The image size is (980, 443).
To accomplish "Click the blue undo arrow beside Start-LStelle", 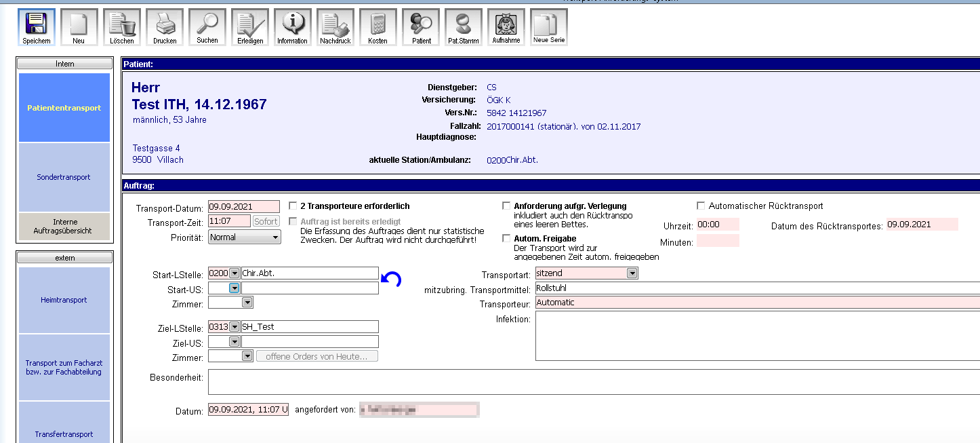I will (x=392, y=278).
